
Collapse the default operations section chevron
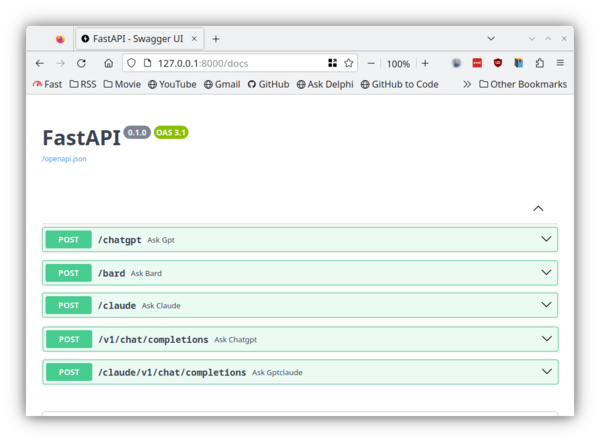[x=538, y=209]
